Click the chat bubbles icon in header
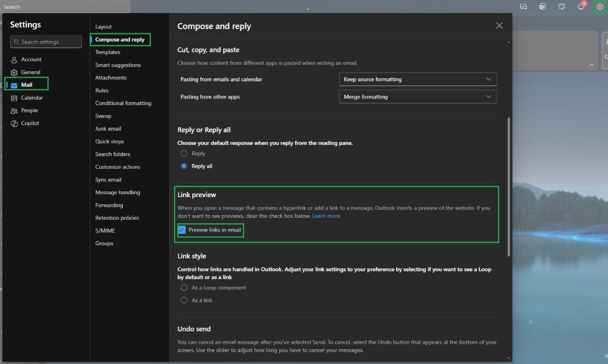The height and width of the screenshot is (364, 608). coord(523,7)
